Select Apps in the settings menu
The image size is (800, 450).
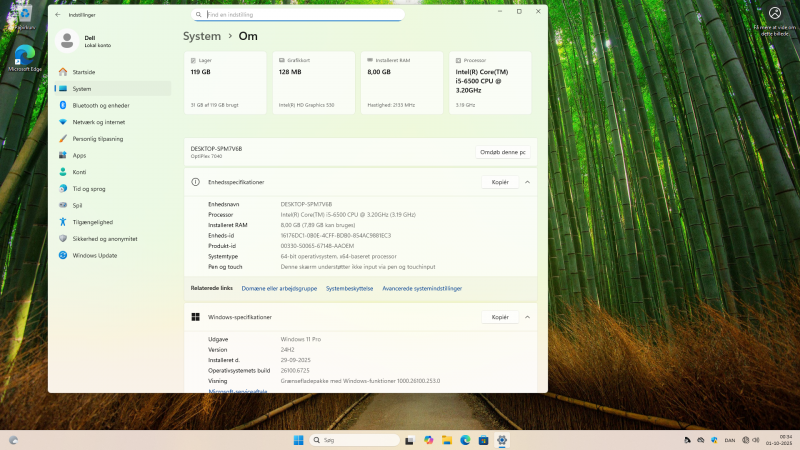[x=79, y=155]
